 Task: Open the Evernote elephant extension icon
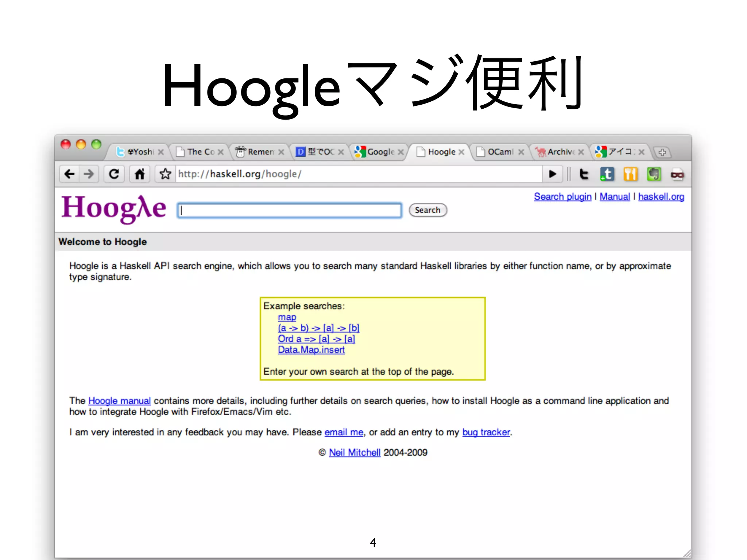click(x=654, y=174)
